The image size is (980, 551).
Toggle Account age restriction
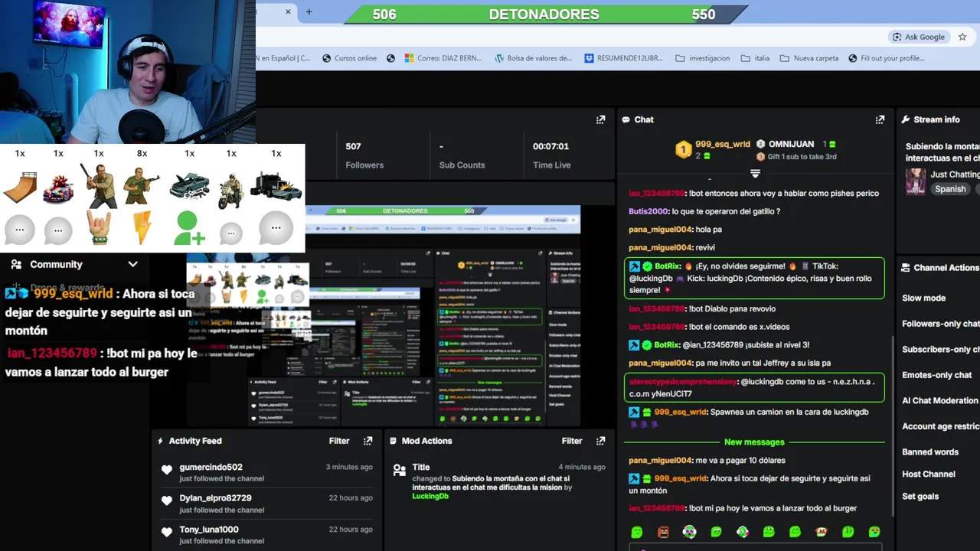point(940,426)
